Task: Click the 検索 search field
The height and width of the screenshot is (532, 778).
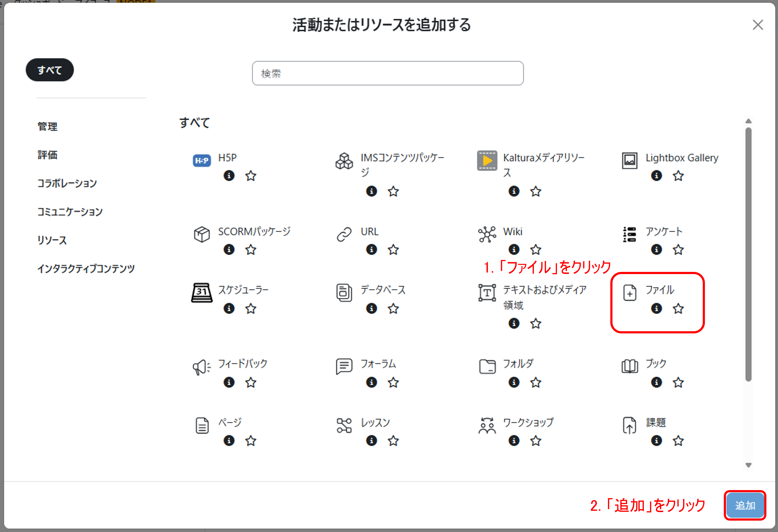Action: [x=388, y=73]
